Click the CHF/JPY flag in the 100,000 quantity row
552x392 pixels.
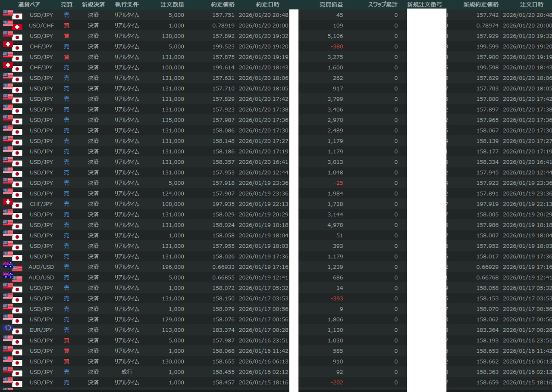[13, 67]
